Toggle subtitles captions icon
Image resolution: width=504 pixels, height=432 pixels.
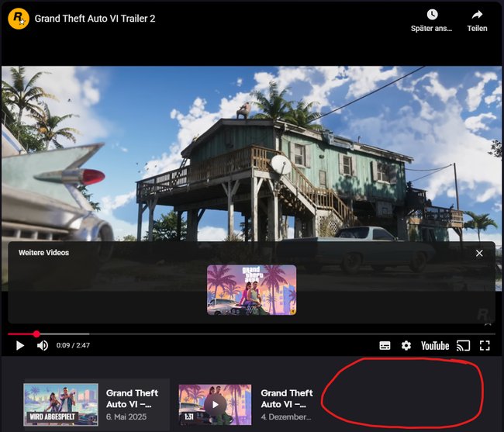pos(385,346)
